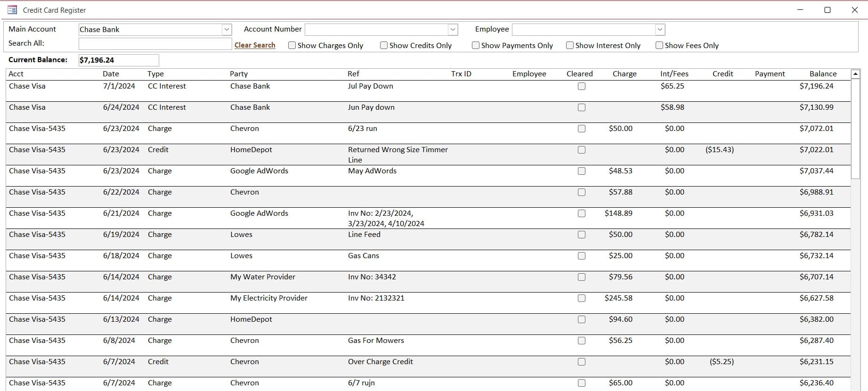Click the vertical scrollbar thumb

click(855, 129)
